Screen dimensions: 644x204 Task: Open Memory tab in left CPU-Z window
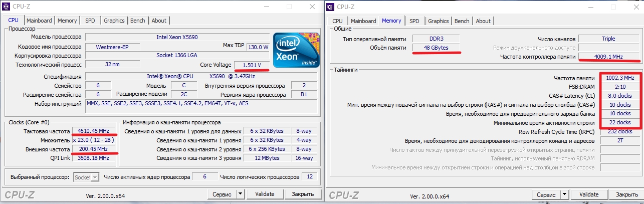pyautogui.click(x=67, y=21)
